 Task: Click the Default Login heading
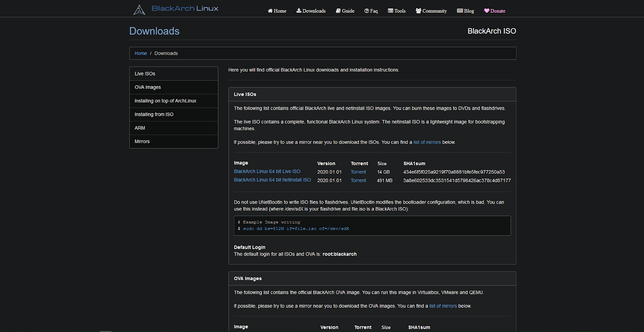[250, 247]
